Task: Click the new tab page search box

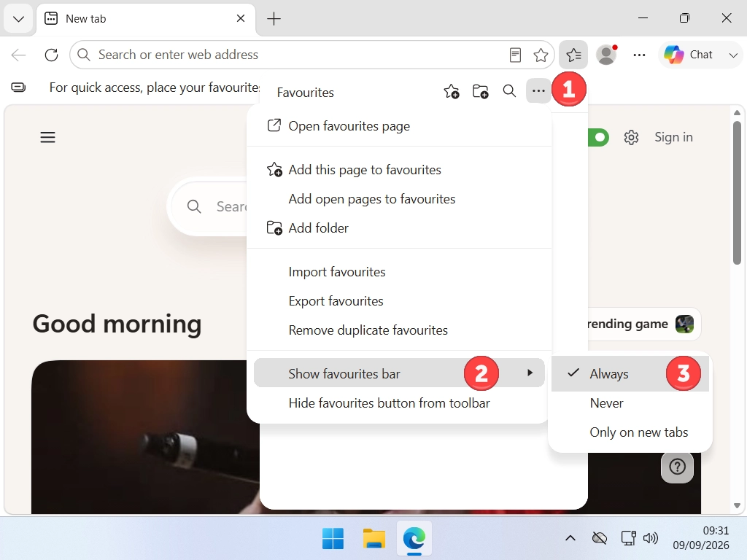Action: 207,206
